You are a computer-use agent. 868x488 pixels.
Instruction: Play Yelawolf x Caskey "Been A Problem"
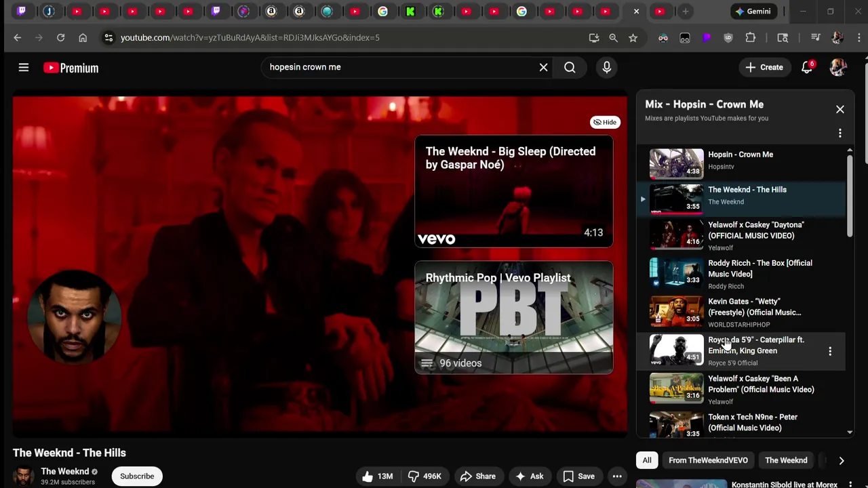coord(743,389)
